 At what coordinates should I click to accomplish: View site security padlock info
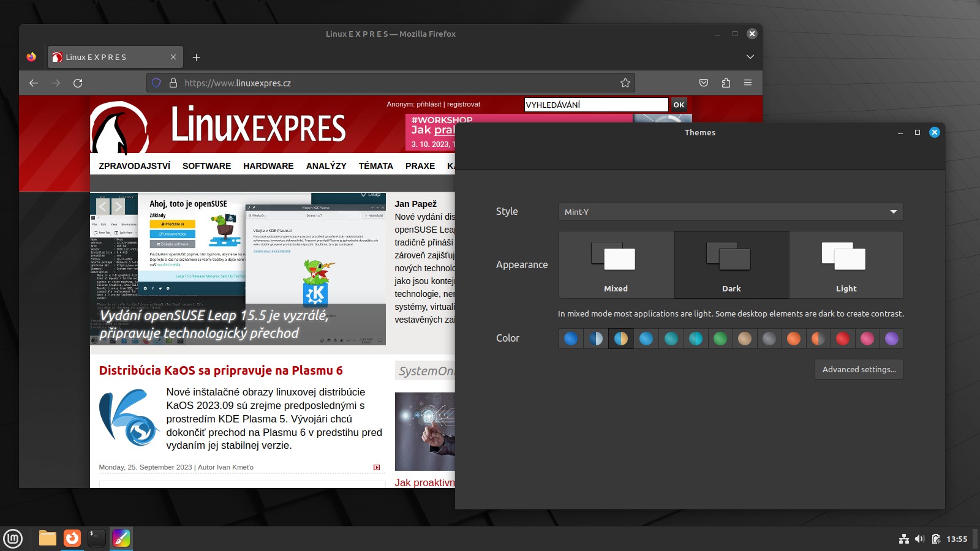[x=173, y=83]
